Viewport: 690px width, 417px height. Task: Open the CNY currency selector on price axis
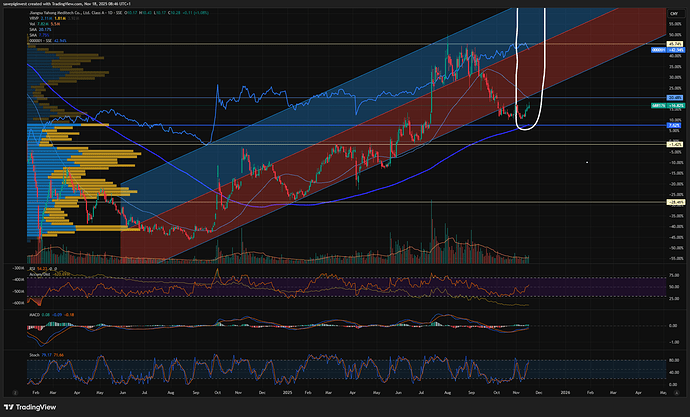673,10
